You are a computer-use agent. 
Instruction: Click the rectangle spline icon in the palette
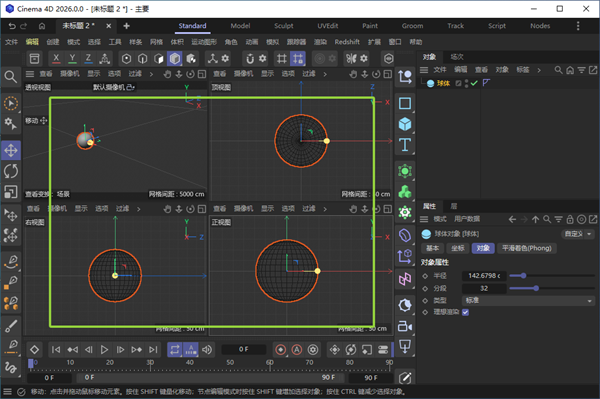[405, 103]
